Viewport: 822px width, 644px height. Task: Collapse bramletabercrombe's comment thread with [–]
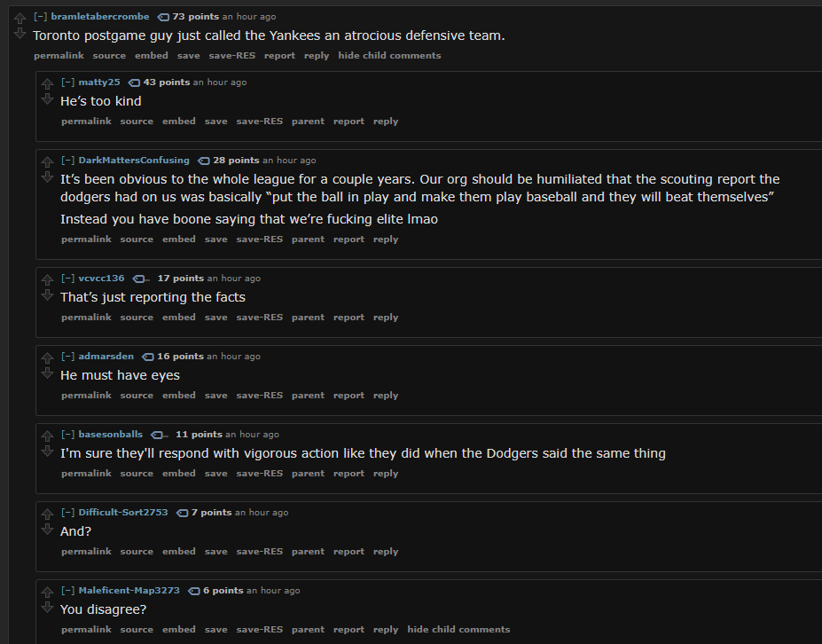point(41,17)
